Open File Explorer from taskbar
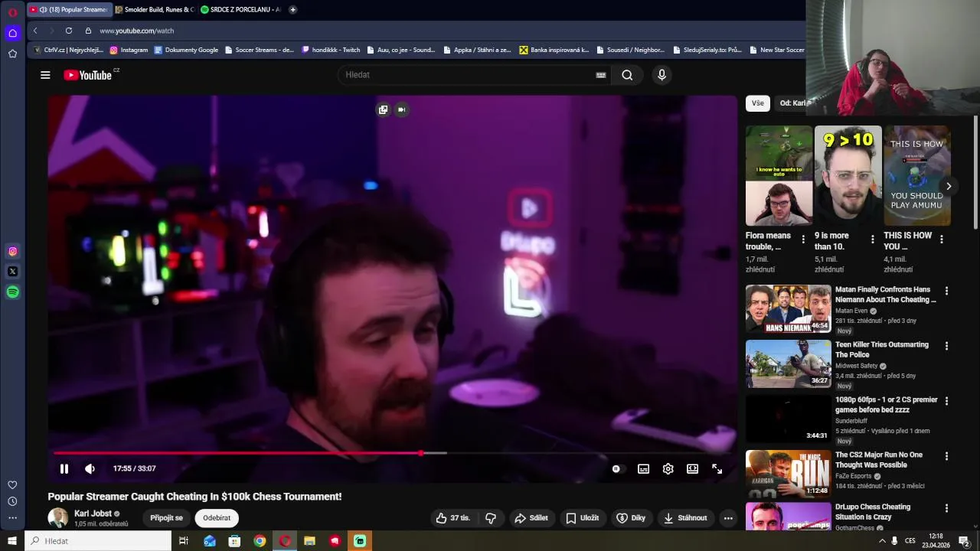The image size is (980, 551). (x=309, y=541)
